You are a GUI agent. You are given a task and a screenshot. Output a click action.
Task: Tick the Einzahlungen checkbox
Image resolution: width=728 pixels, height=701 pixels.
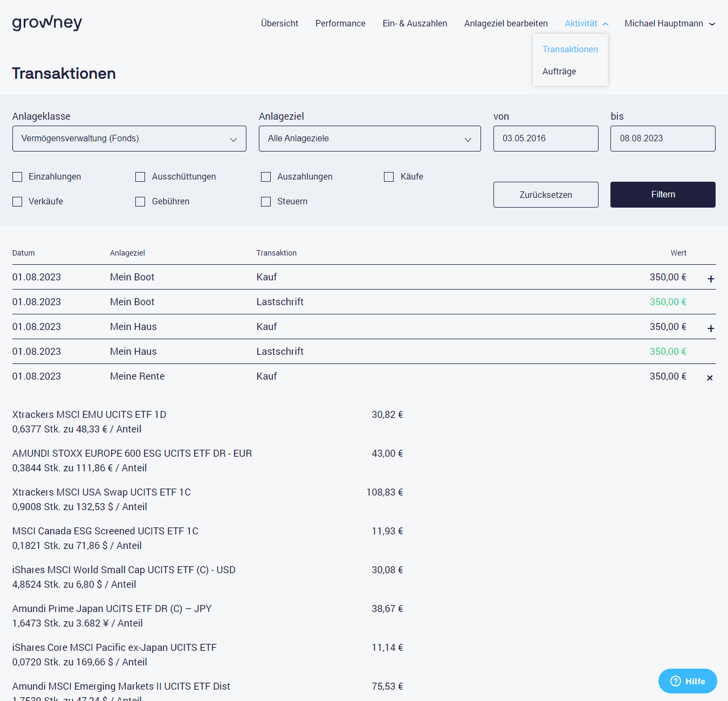(x=17, y=177)
